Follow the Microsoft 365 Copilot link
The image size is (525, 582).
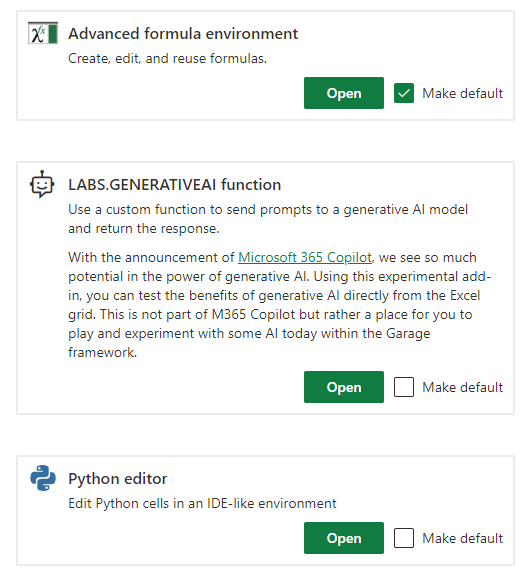click(305, 257)
